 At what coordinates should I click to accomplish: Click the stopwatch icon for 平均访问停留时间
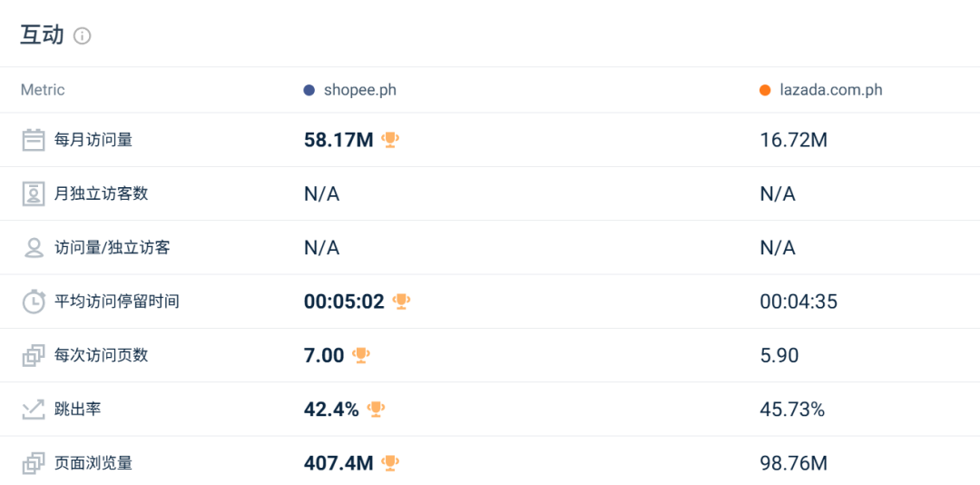click(34, 302)
